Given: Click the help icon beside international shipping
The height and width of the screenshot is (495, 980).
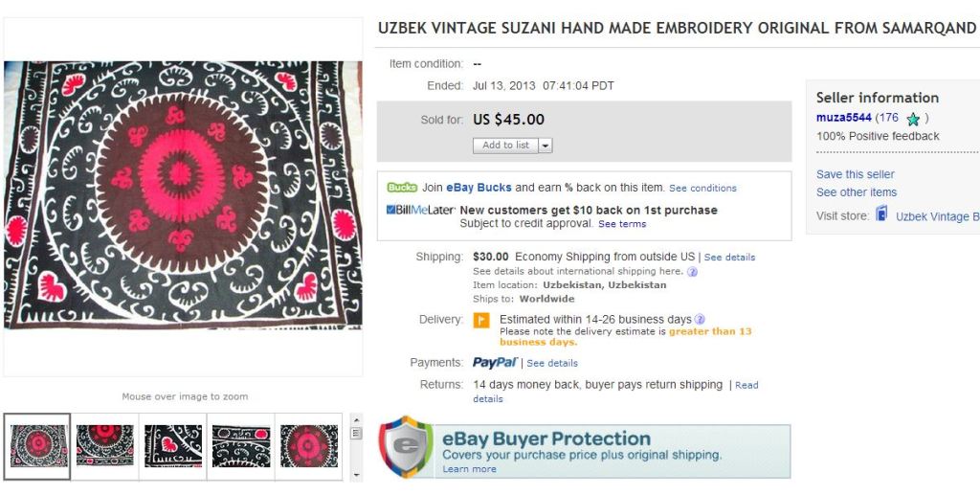Looking at the screenshot, I should point(692,271).
